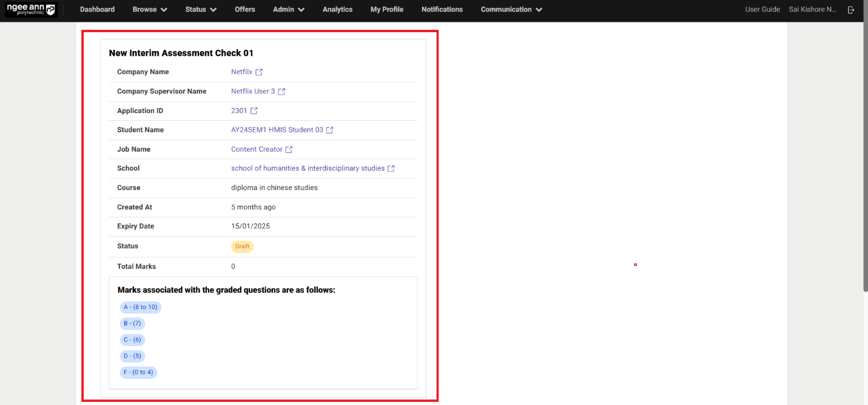Expand the Communication dropdown

[511, 9]
